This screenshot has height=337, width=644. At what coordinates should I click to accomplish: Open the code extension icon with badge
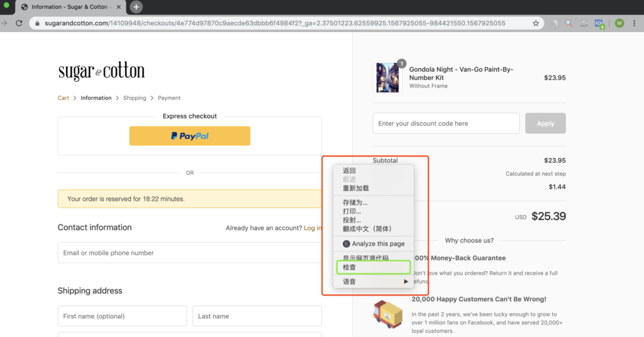(x=599, y=24)
